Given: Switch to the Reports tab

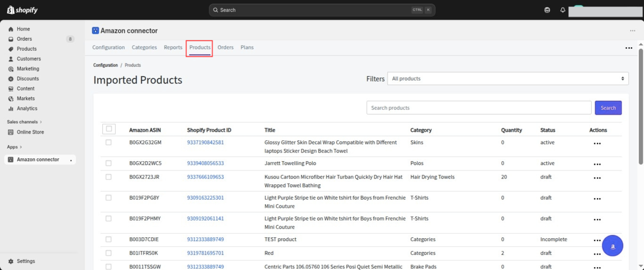Looking at the screenshot, I should point(173,47).
